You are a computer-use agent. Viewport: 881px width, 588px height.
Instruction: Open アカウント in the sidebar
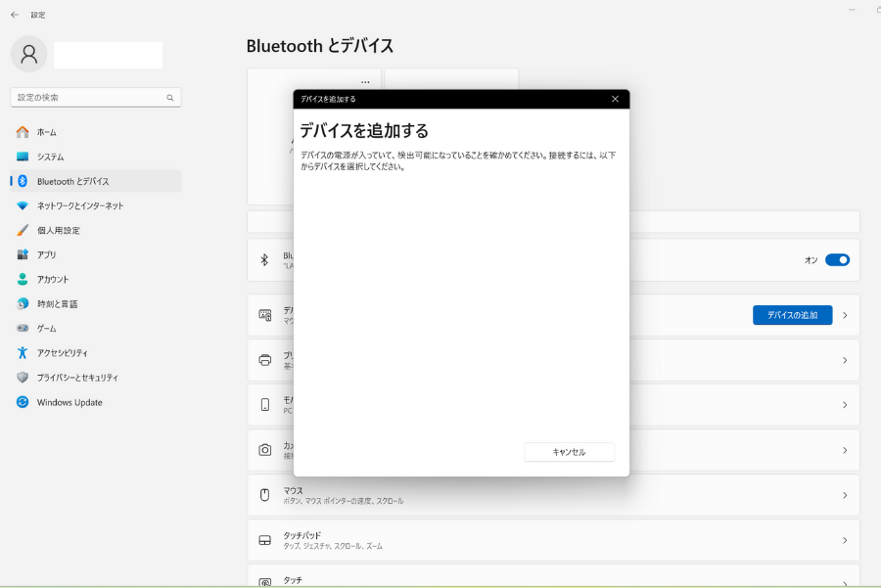coord(96,279)
